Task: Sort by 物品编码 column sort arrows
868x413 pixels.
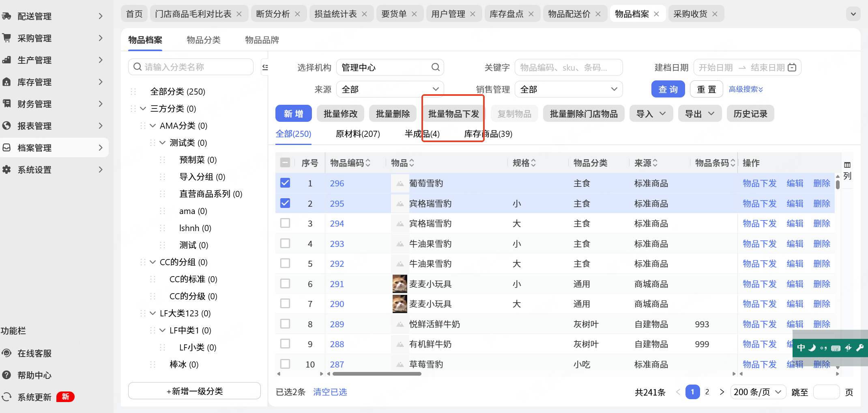Action: point(368,163)
